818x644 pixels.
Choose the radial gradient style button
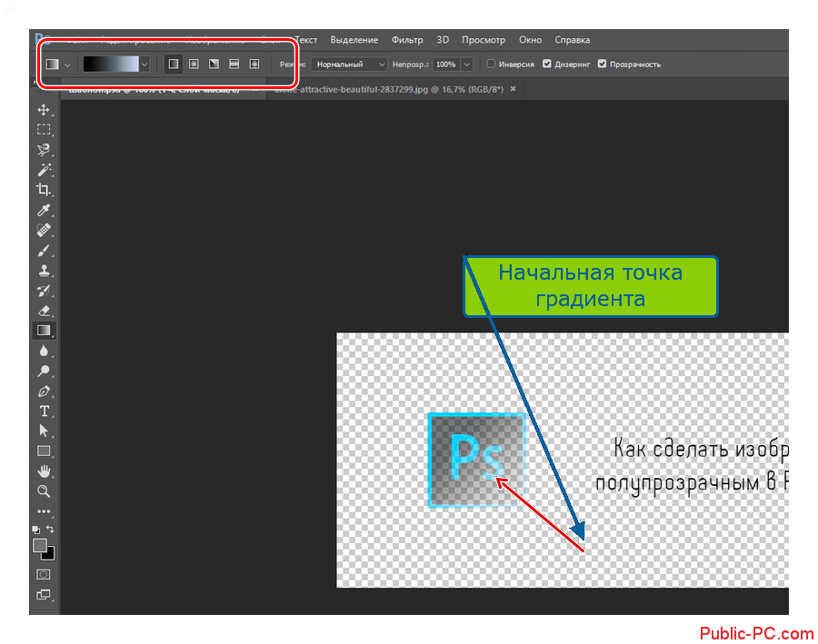[x=194, y=64]
